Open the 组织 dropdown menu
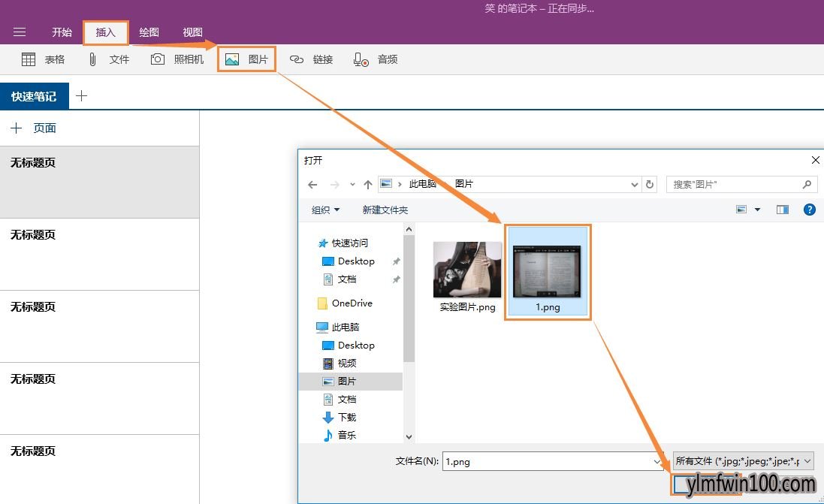This screenshot has height=504, width=824. pyautogui.click(x=325, y=210)
